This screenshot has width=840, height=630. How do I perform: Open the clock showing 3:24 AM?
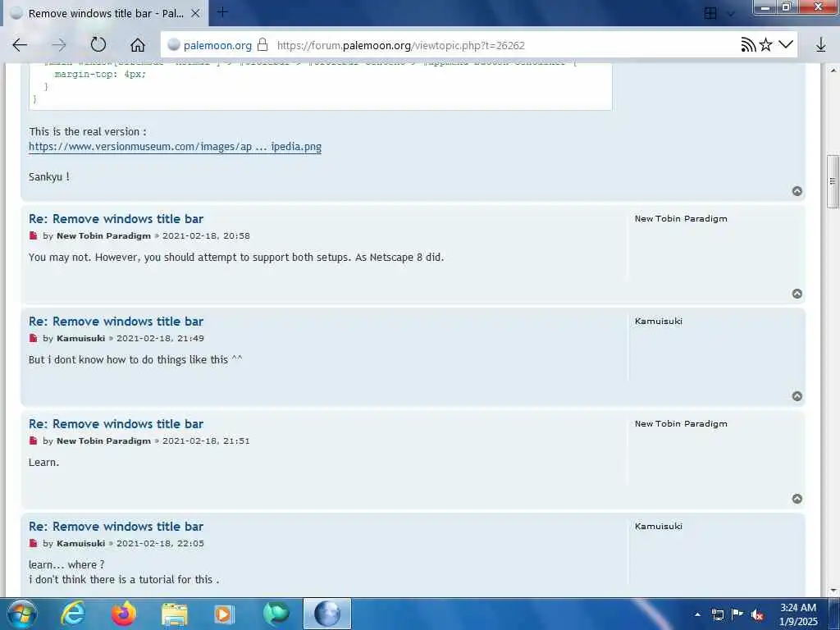coord(798,614)
